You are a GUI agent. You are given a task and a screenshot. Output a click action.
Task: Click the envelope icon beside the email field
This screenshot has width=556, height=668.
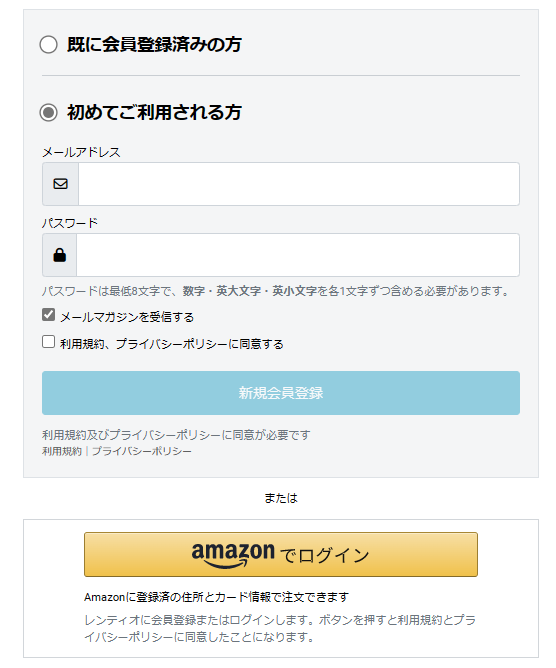(x=60, y=184)
